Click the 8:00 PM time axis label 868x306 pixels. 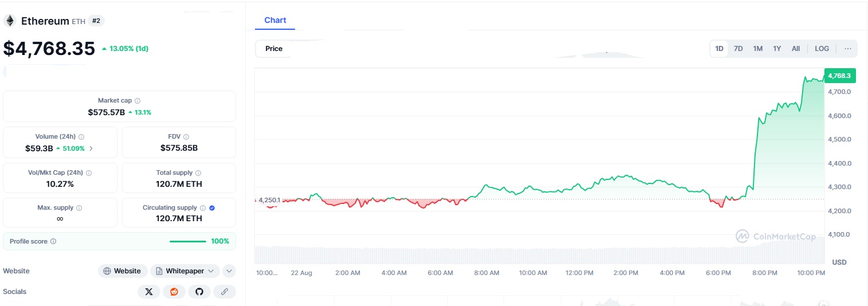(x=765, y=273)
